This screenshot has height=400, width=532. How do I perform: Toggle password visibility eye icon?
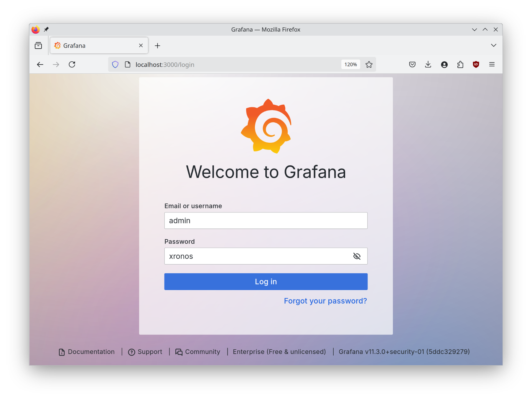(x=357, y=256)
